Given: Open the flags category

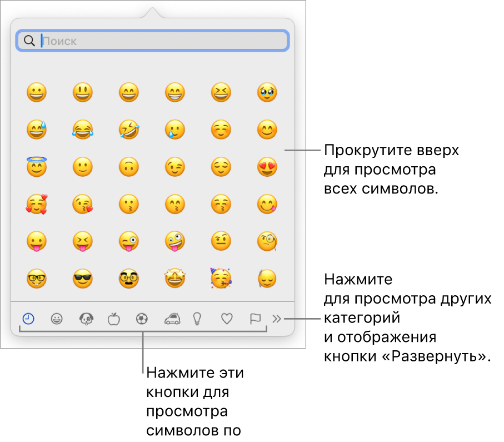Looking at the screenshot, I should tap(255, 319).
